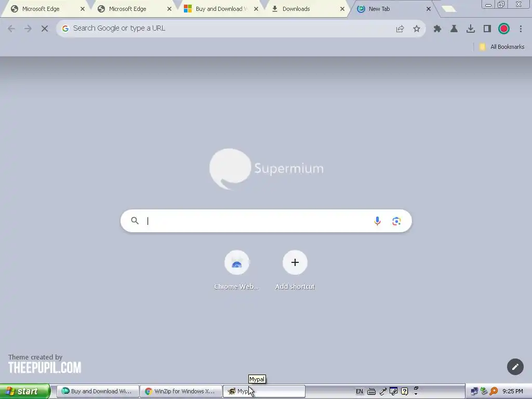This screenshot has width=532, height=399.
Task: Click Add shortcut button
Action: [x=295, y=270]
